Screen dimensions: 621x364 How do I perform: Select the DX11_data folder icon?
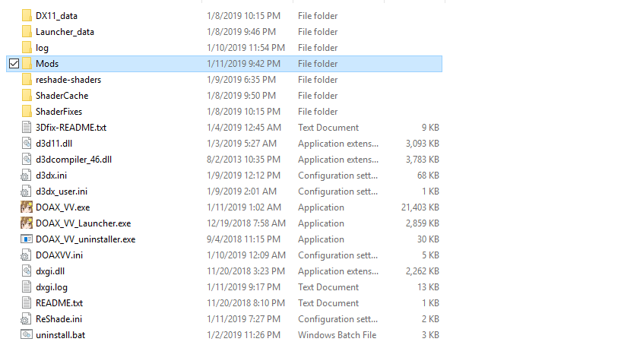pos(27,16)
